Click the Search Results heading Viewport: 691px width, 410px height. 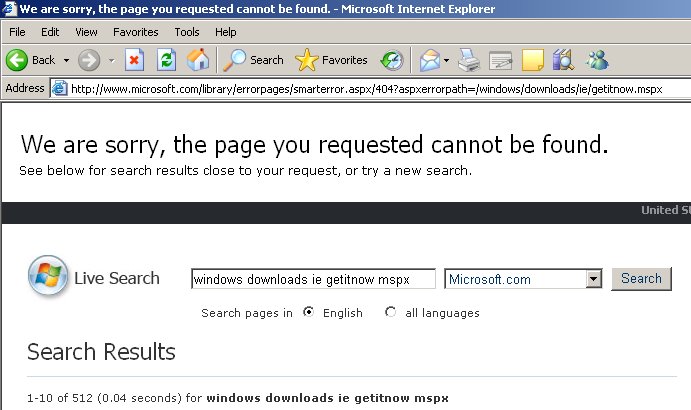coord(101,352)
